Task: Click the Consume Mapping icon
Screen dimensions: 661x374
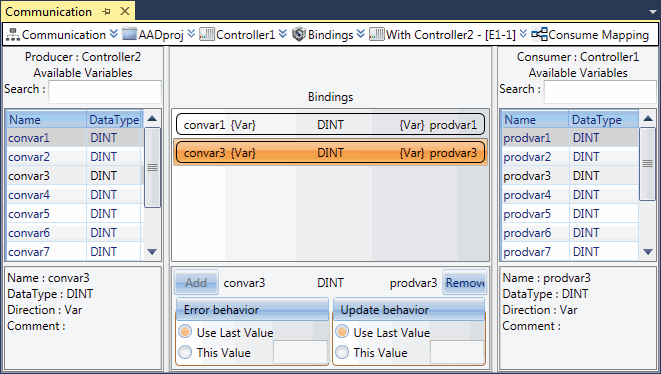Action: 539,34
